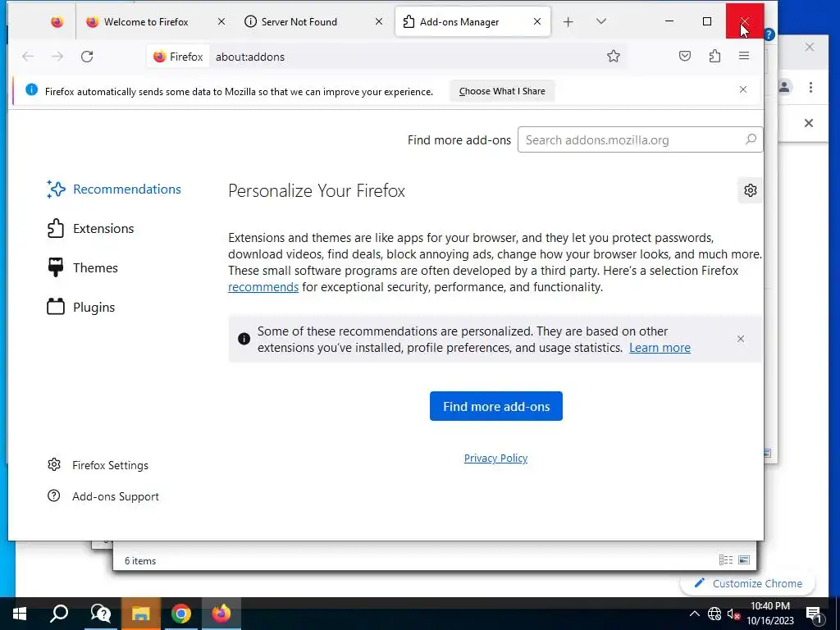The width and height of the screenshot is (840, 630).
Task: Follow the 'recommends' hyperlink
Action: [x=263, y=287]
